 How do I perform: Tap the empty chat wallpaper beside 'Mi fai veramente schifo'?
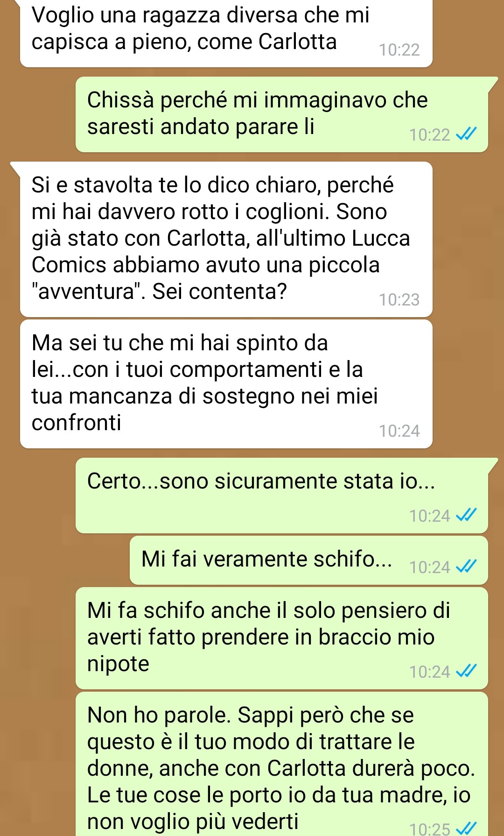[x=65, y=560]
